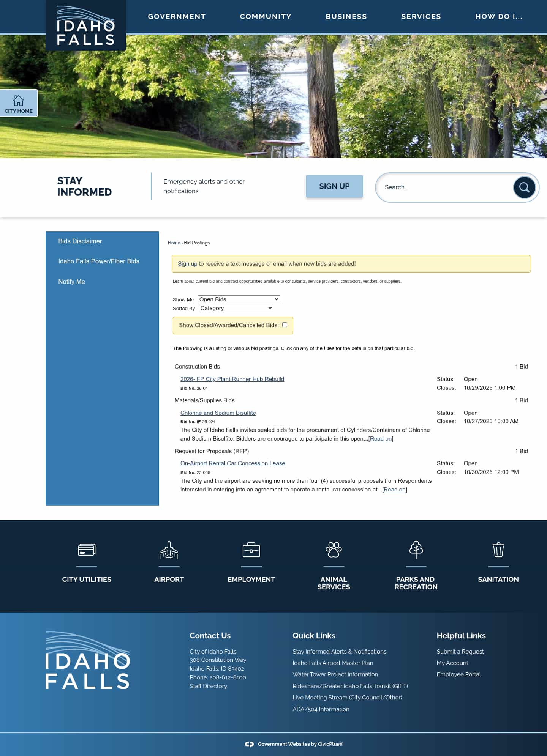Click the bid number 26-01 text

(x=202, y=388)
